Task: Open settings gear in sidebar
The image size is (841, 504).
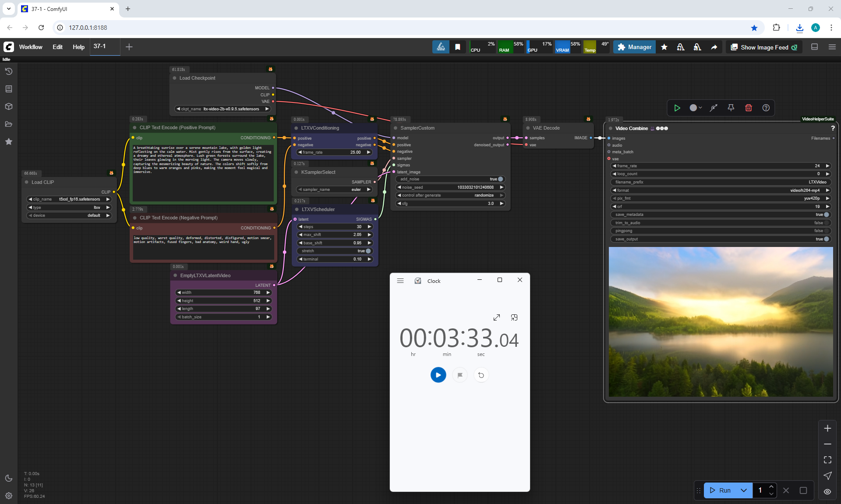Action: click(9, 496)
